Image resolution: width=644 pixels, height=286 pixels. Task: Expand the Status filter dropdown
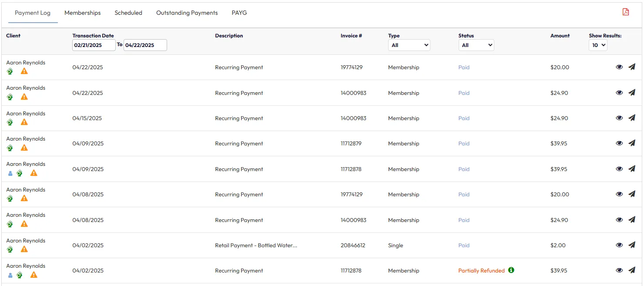476,45
